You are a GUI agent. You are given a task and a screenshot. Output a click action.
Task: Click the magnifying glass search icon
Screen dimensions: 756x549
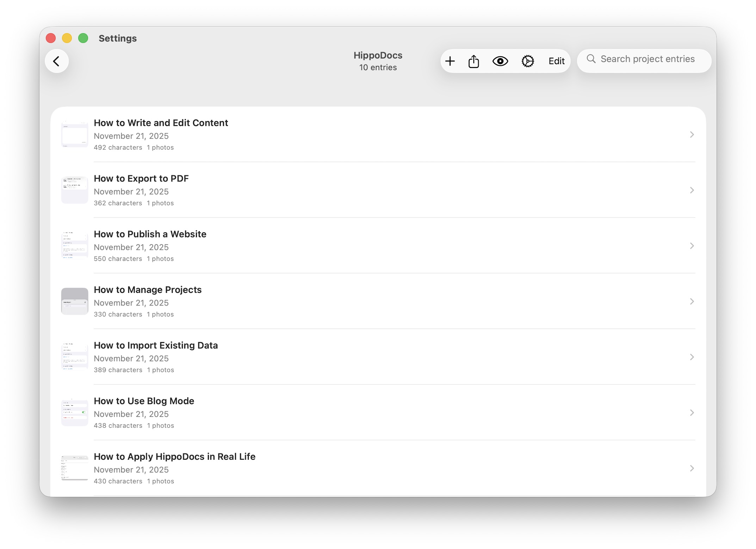591,59
